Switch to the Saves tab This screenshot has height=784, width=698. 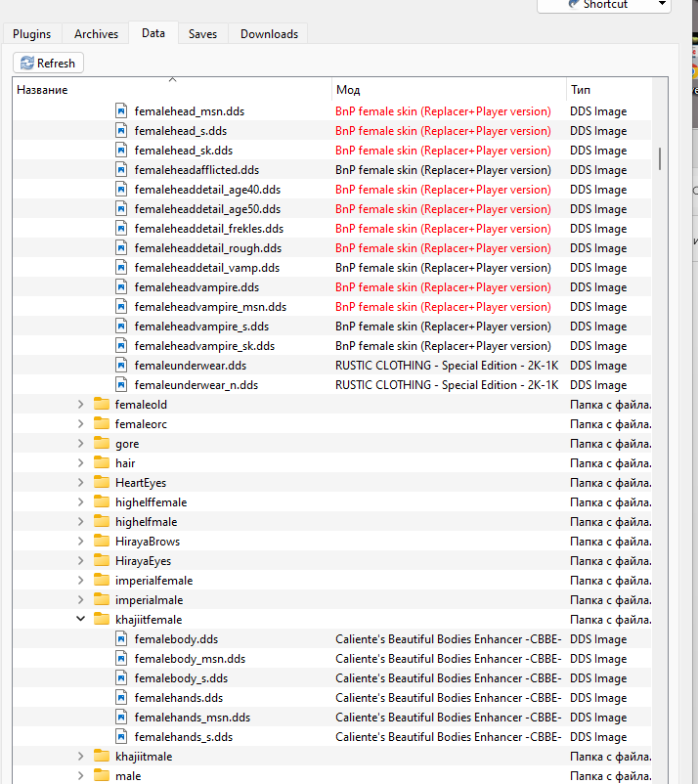202,34
